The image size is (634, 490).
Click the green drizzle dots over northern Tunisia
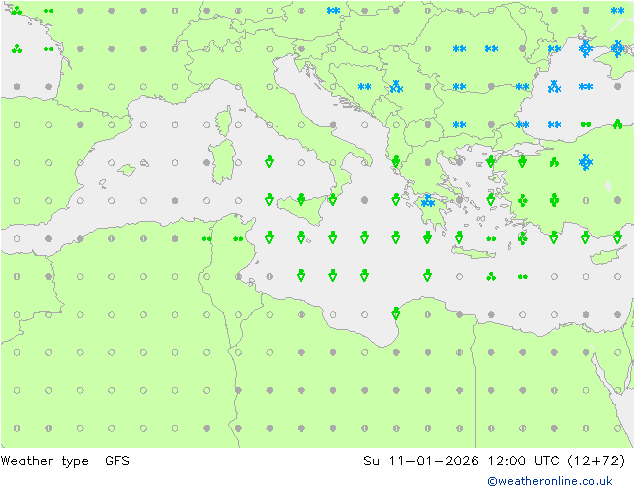pos(238,239)
